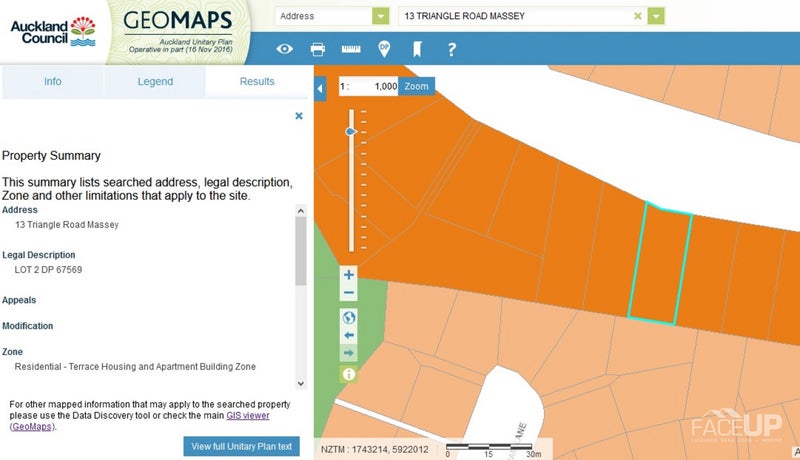Click 'Residential - Terrace Housing' zone text
This screenshot has height=460, width=800.
pyautogui.click(x=135, y=366)
